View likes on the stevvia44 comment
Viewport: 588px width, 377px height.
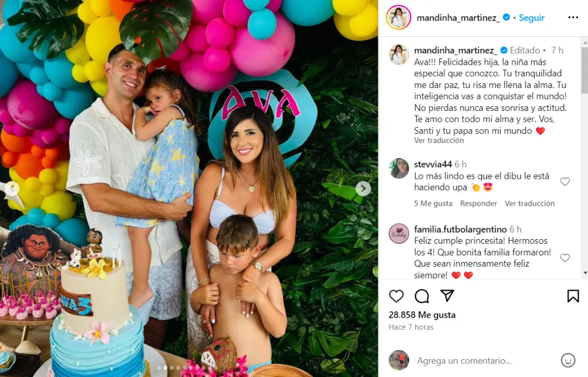(x=433, y=203)
